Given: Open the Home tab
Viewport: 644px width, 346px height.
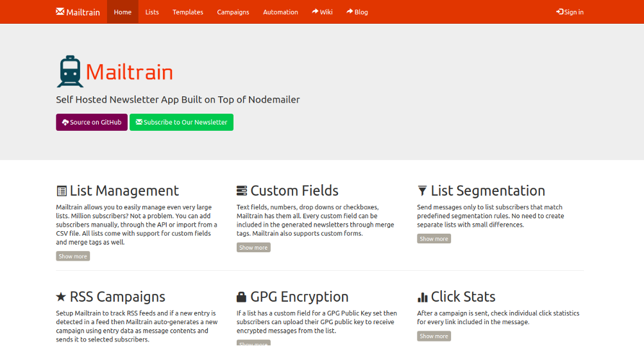Looking at the screenshot, I should pyautogui.click(x=123, y=12).
